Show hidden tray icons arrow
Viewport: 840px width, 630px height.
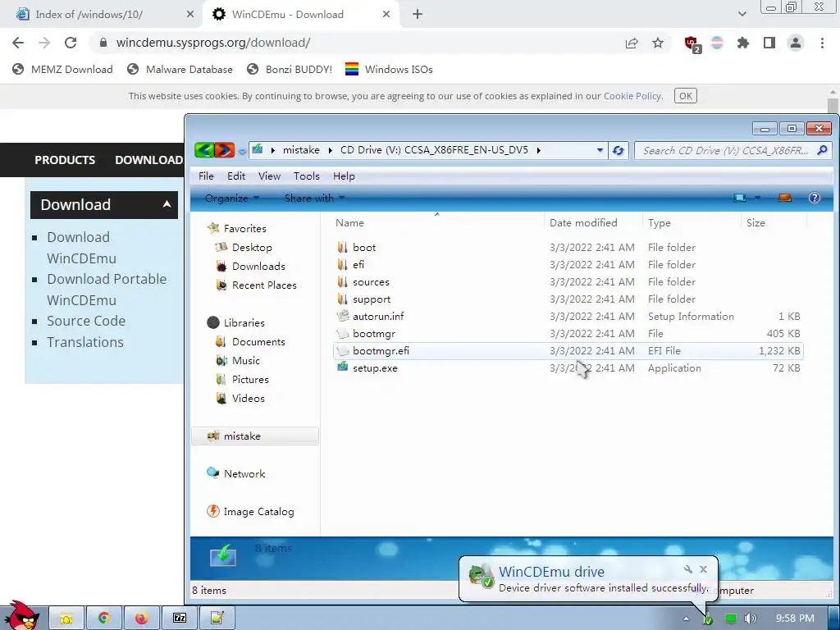coord(686,619)
